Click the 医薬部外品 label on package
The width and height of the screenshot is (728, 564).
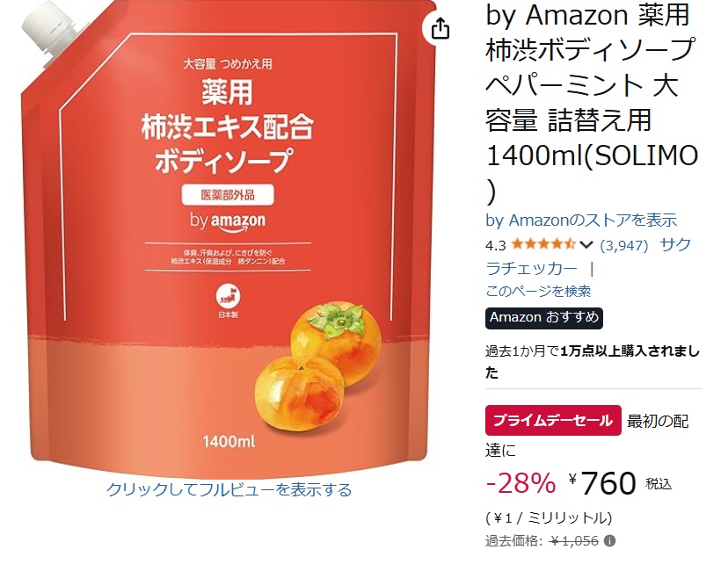point(228,195)
